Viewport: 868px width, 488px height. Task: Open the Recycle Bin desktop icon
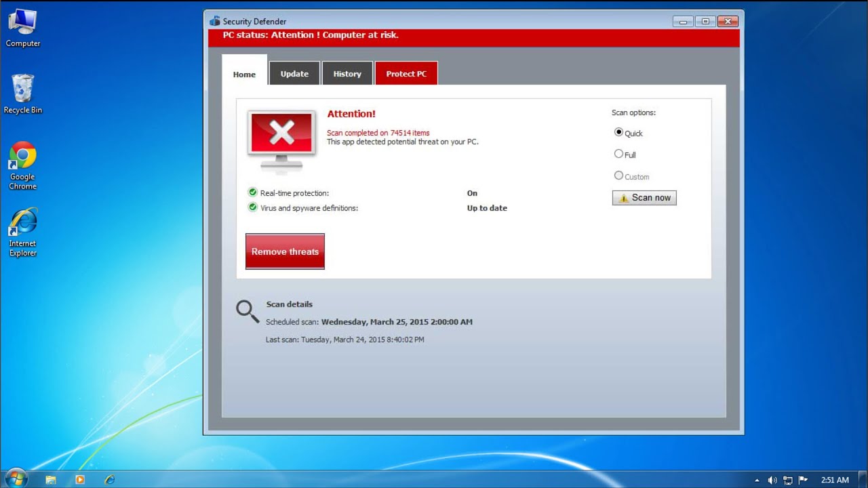coord(22,94)
